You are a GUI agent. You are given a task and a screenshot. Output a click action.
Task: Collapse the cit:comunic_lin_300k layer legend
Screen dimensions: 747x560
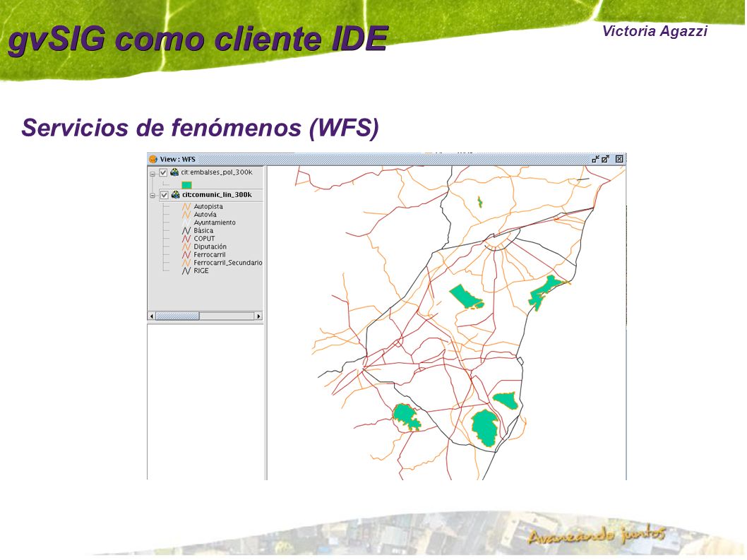(153, 196)
